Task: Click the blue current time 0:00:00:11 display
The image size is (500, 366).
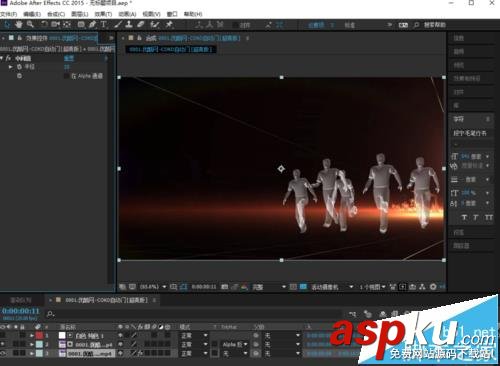Action: tap(21, 311)
